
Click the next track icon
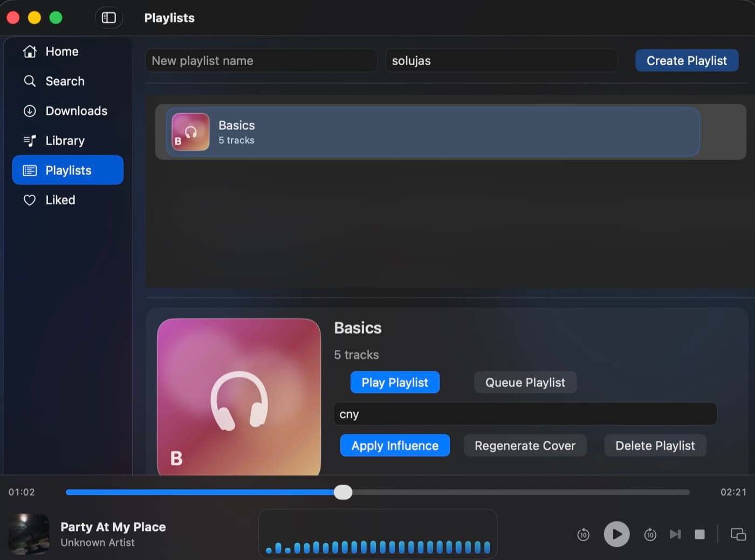pyautogui.click(x=675, y=534)
